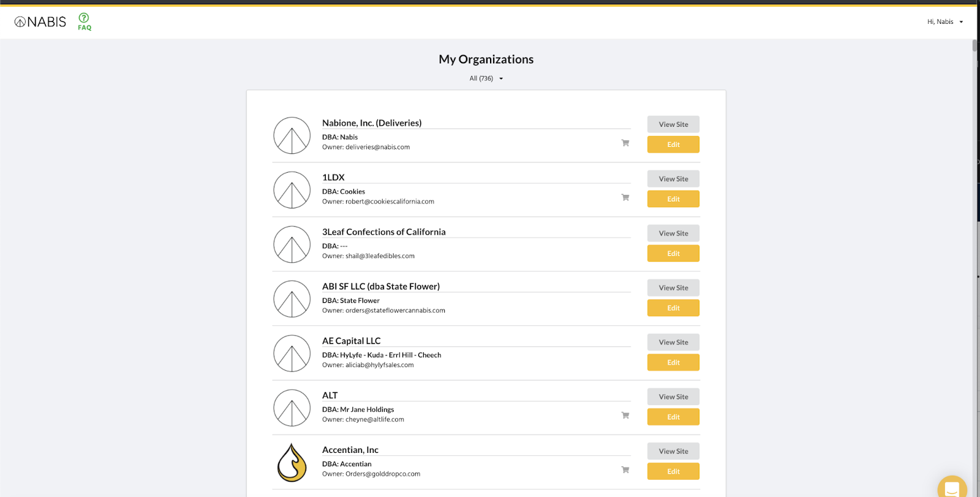Click the 3Leaf Confections organization logo
Image resolution: width=980 pixels, height=497 pixels.
(x=292, y=245)
